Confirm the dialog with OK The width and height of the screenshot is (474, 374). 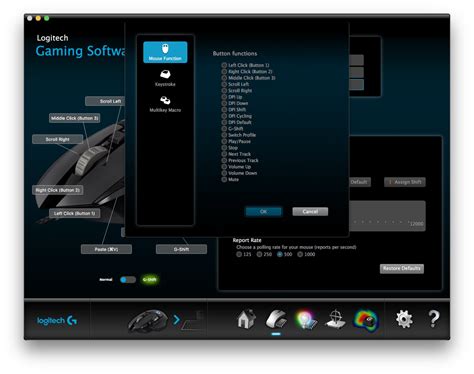[x=263, y=212]
